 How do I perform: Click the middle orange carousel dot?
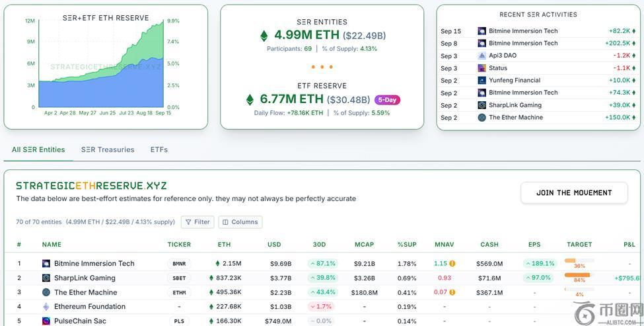pos(322,67)
